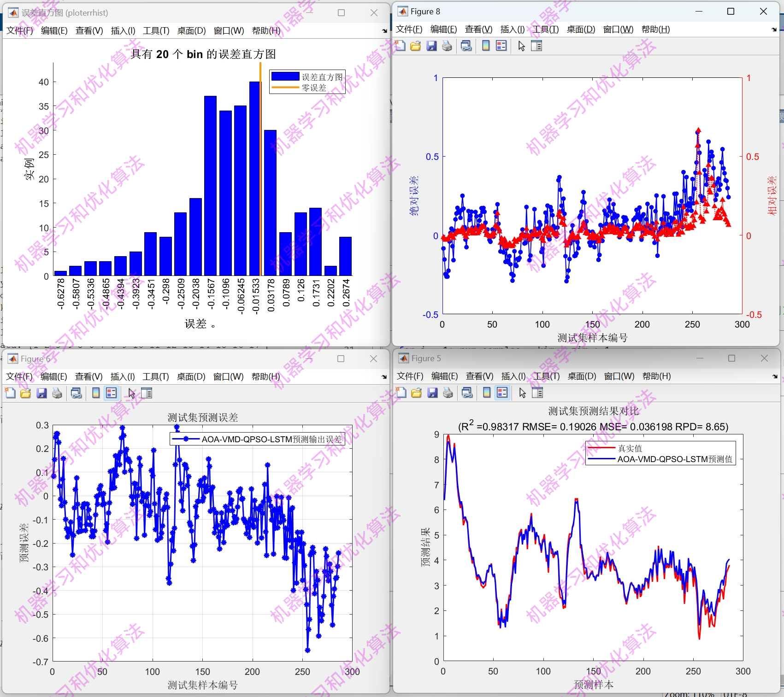The image size is (784, 697).
Task: Open 工具(T) menu in Figure 5
Action: [547, 376]
